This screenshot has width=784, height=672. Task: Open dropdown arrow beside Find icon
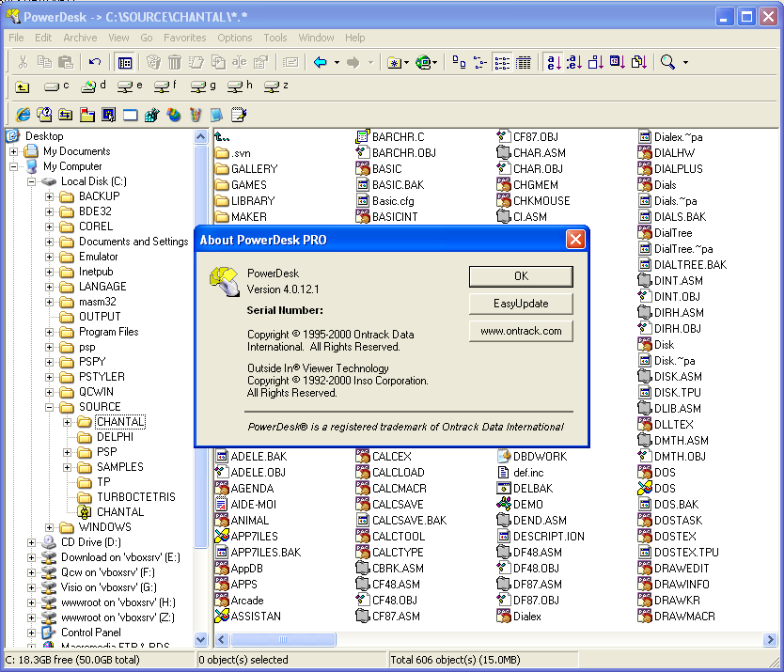[685, 63]
